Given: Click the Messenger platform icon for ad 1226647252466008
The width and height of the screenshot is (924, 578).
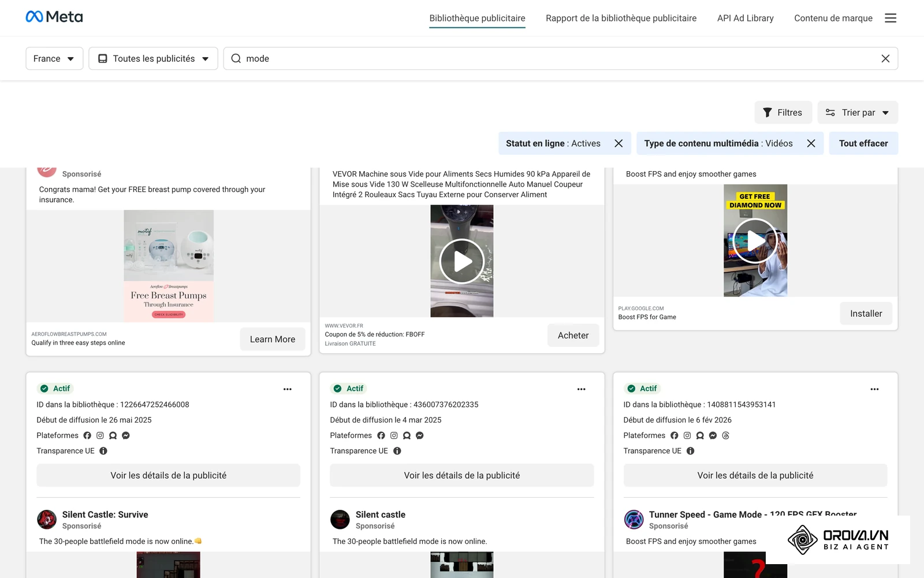Looking at the screenshot, I should [126, 435].
